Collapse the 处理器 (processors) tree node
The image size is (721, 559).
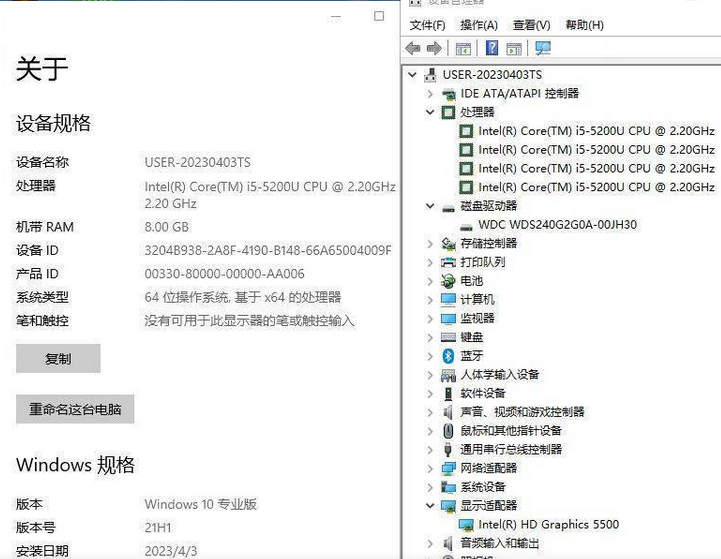point(430,112)
